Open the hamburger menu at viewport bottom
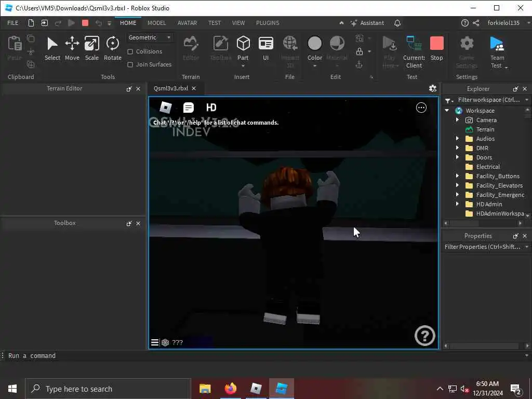 tap(155, 342)
